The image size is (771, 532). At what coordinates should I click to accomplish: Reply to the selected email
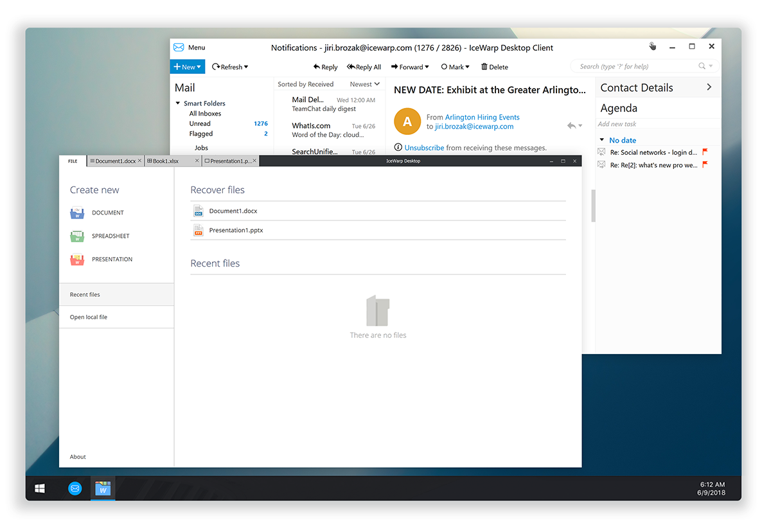pyautogui.click(x=326, y=67)
